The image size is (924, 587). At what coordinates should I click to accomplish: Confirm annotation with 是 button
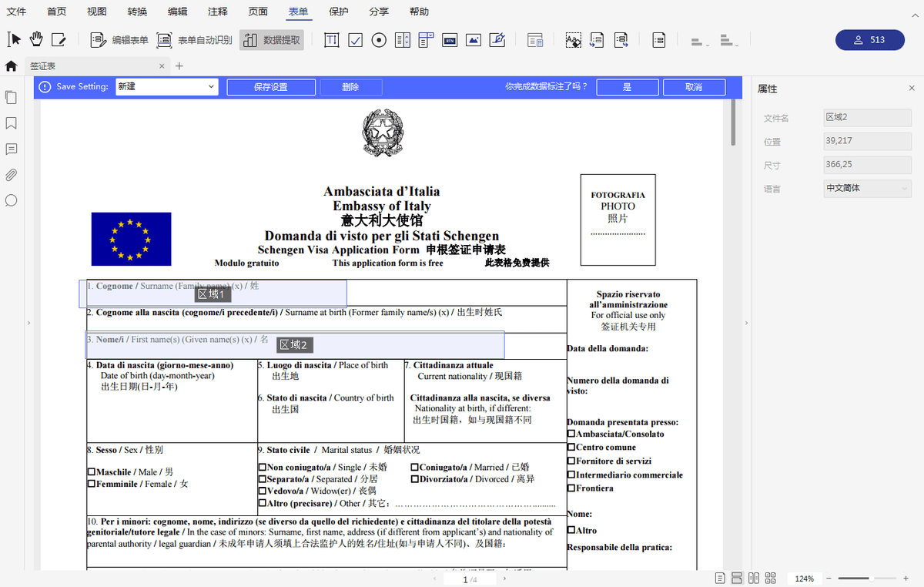tap(627, 87)
